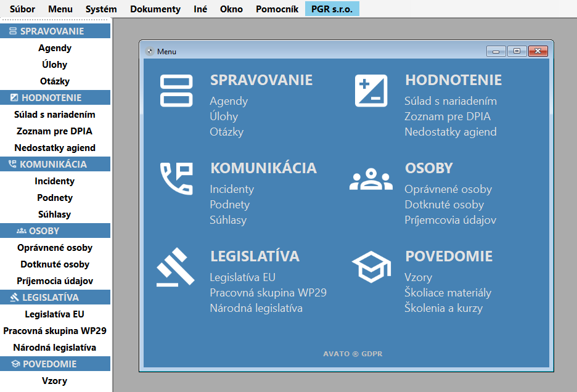Select Nedostatky agiend in sidebar
The height and width of the screenshot is (392, 577).
(55, 147)
